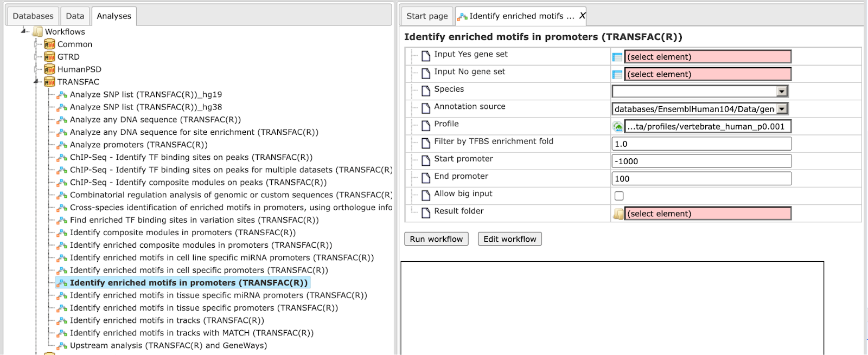
Task: Open the Start page tab
Action: 427,16
